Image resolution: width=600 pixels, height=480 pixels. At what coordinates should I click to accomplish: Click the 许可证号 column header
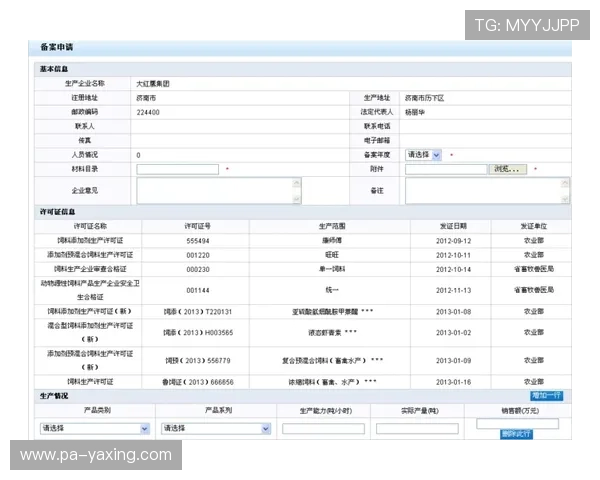[x=197, y=226]
